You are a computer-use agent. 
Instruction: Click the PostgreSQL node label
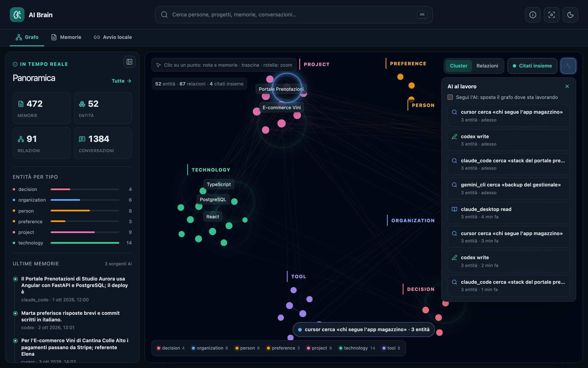pyautogui.click(x=213, y=200)
